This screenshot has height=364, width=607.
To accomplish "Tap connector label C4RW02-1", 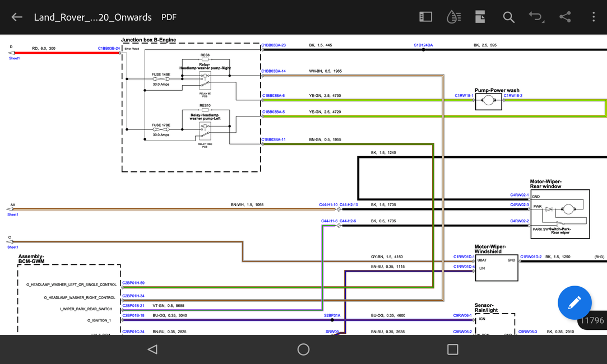I will click(x=519, y=195).
